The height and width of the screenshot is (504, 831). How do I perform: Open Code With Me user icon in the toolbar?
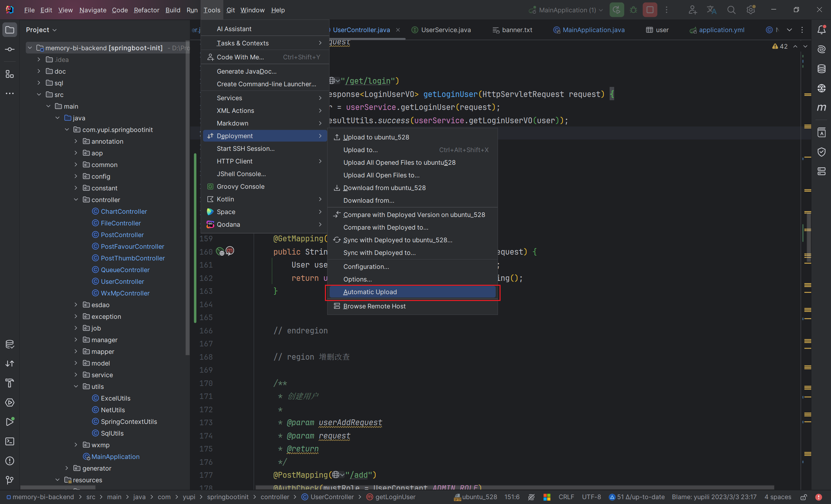(692, 10)
